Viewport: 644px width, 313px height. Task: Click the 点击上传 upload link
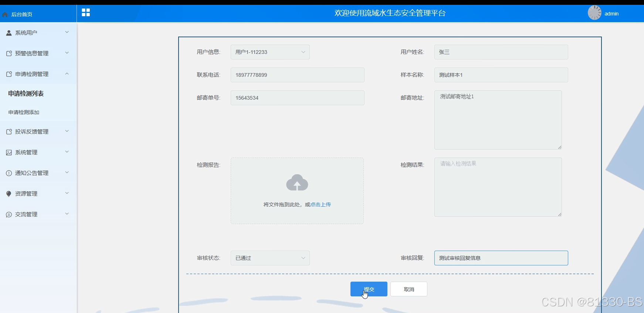pos(321,204)
